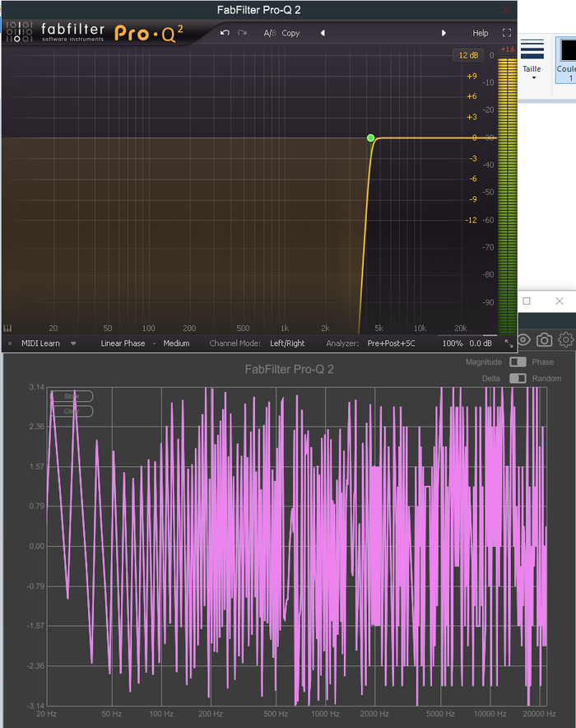Click the Magnitude label

pos(484,362)
